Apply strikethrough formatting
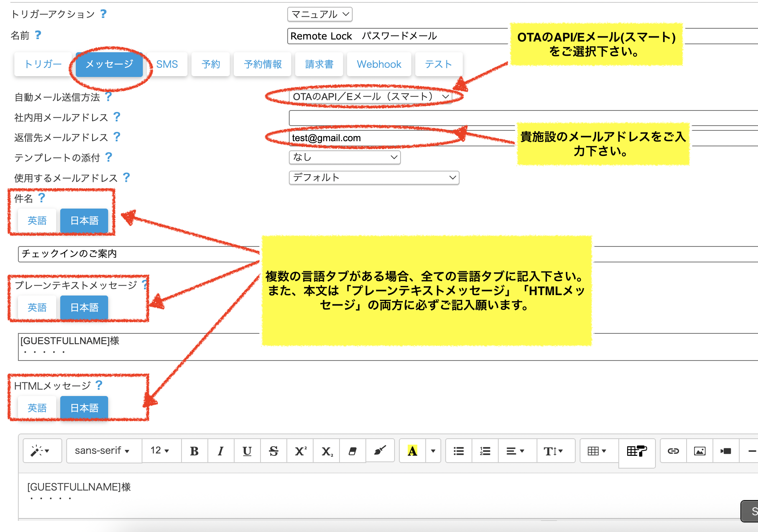 [x=273, y=451]
